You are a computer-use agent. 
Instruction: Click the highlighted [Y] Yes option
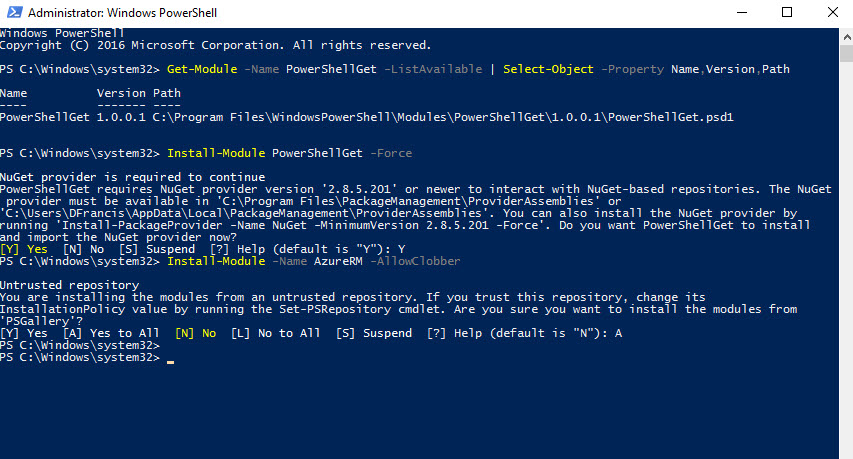(x=24, y=249)
